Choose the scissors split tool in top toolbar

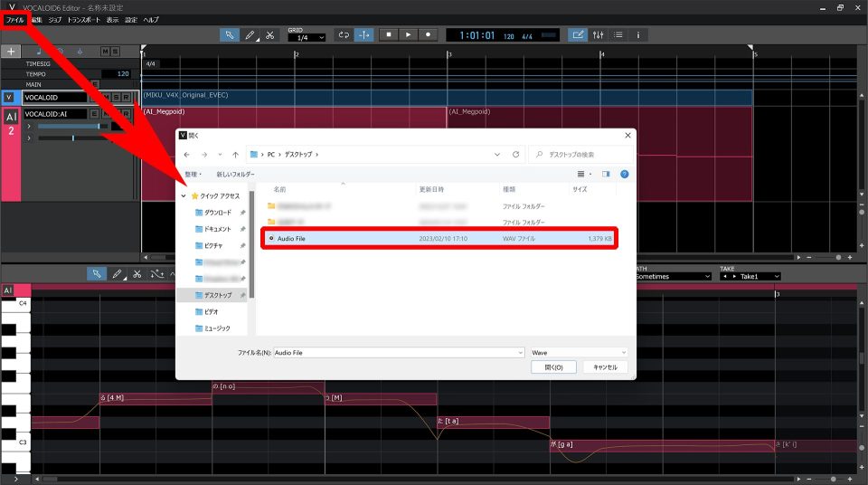point(269,34)
